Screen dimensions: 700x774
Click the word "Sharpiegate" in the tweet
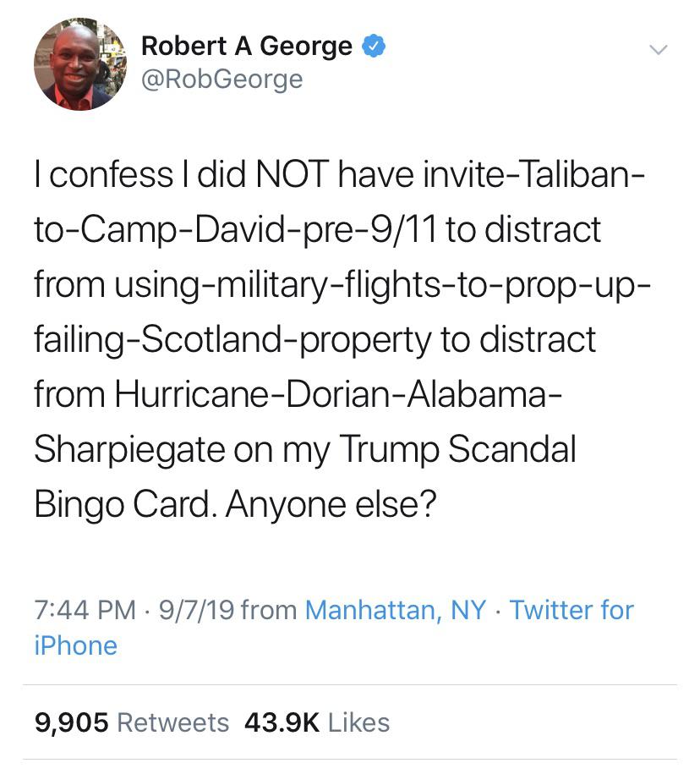[136, 450]
